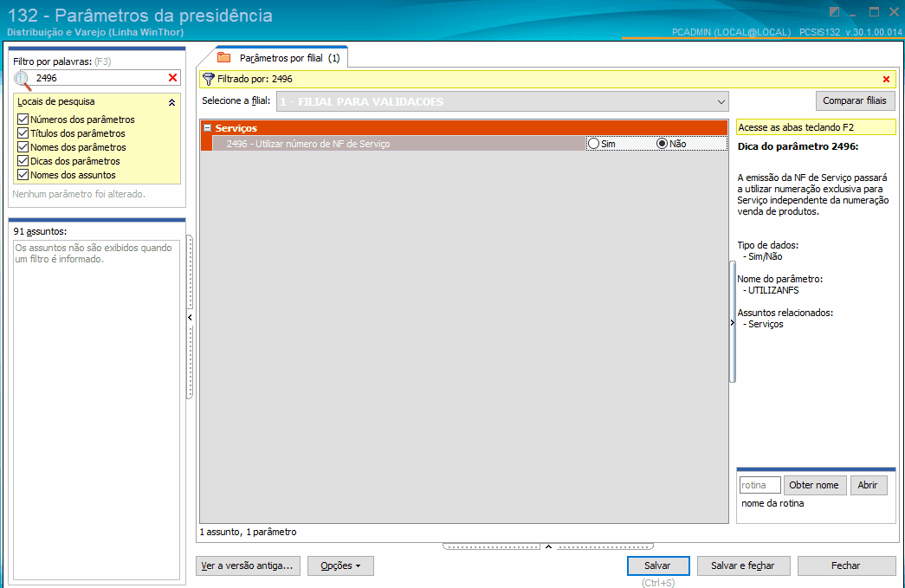905x588 pixels.
Task: Toggle Números dos parâmetros checkbox
Action: 23,119
